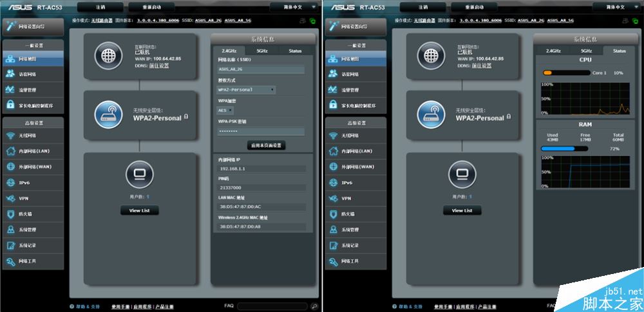644x312 pixels.
Task: Click 应用本页面设置 apply button
Action: (x=266, y=145)
